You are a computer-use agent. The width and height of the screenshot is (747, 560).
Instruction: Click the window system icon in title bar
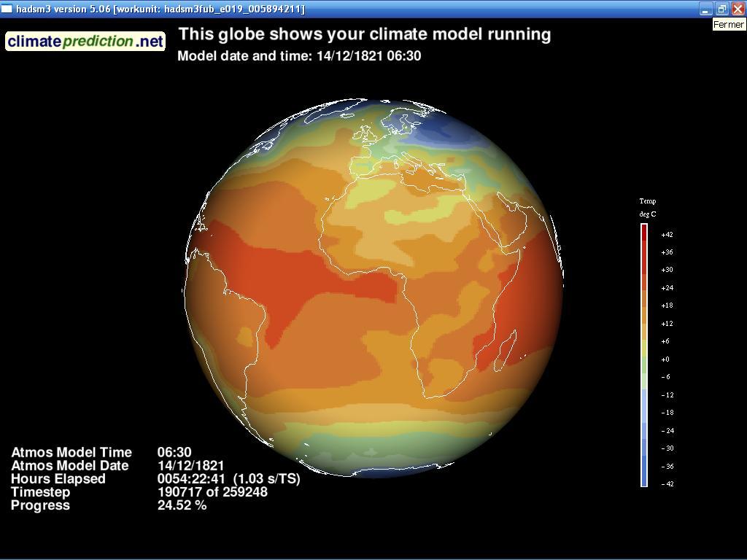(7, 9)
